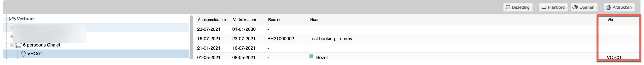Open the Verhuur link
644x65 pixels.
[x=25, y=19]
